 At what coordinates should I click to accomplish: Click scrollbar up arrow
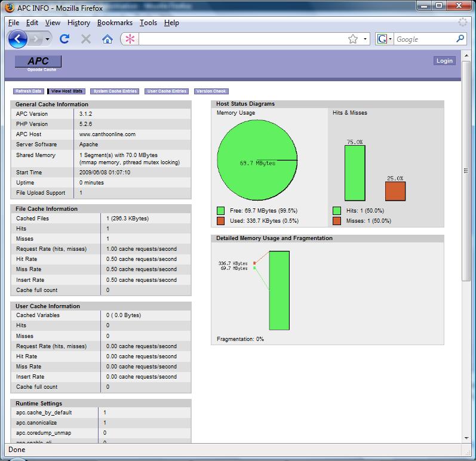coord(466,56)
